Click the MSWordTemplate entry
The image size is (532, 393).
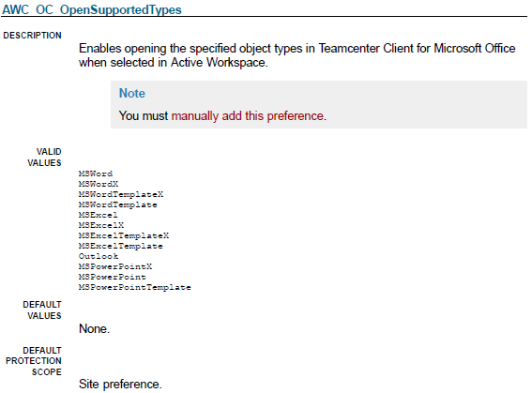coord(117,204)
